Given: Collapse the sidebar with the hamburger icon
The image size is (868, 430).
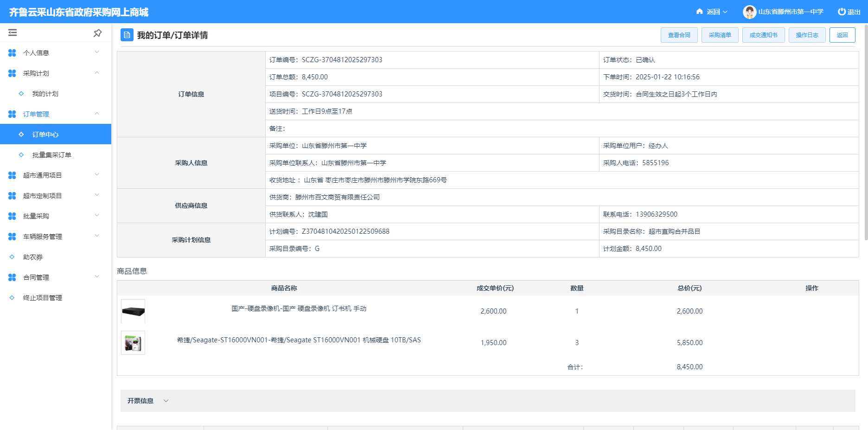Looking at the screenshot, I should click(x=13, y=32).
